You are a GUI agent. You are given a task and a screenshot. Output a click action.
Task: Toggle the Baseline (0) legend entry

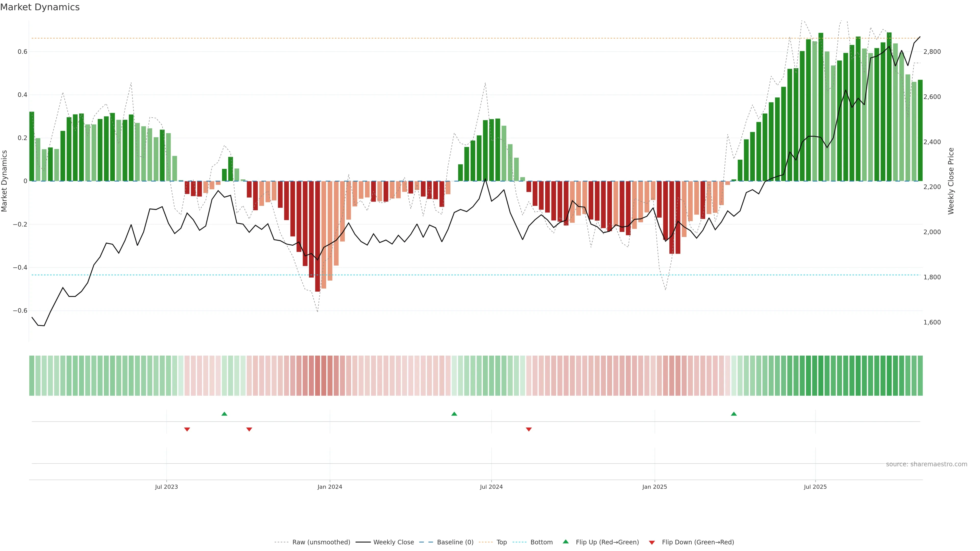(x=455, y=542)
